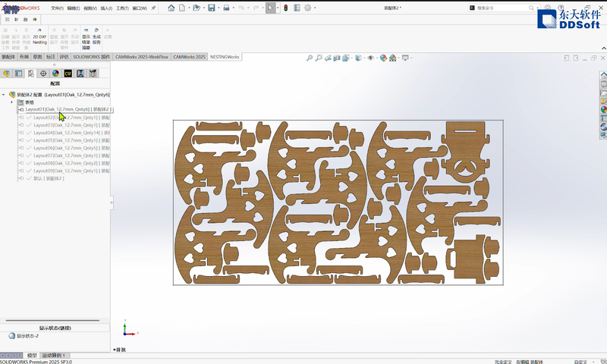
Task: Rebuild with the traffic light icon
Action: (x=286, y=8)
